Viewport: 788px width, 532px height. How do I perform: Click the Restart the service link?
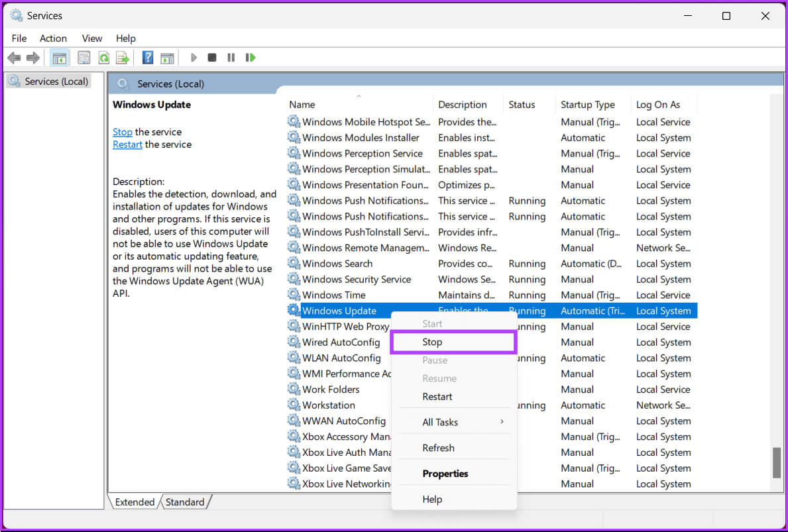tap(127, 144)
